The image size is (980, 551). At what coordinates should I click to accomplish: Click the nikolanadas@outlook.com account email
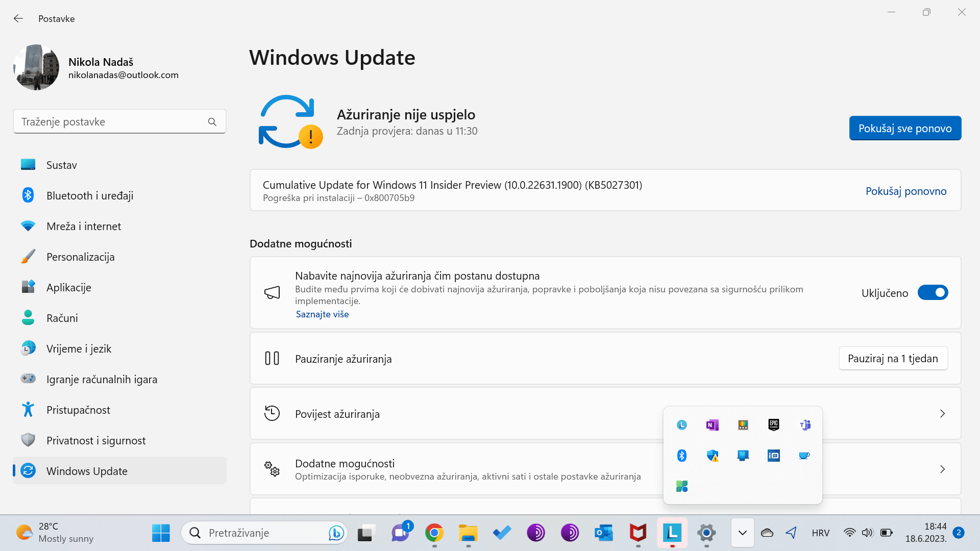coord(124,75)
